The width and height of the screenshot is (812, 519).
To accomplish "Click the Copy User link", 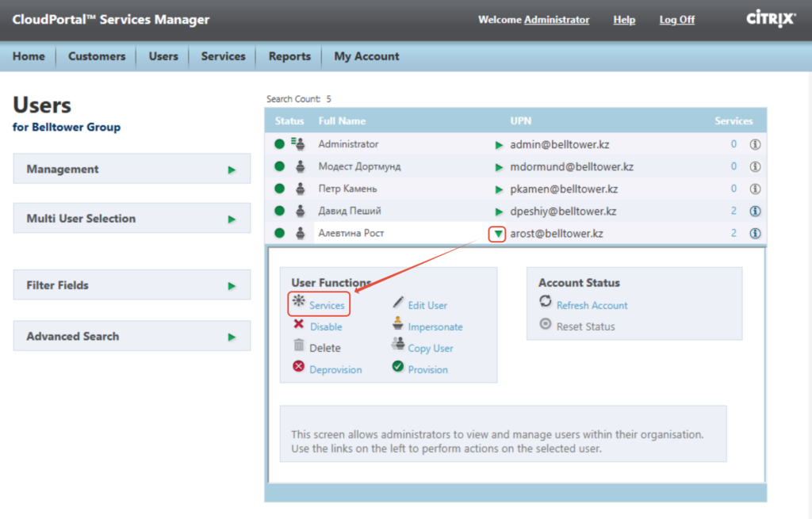I will (431, 348).
